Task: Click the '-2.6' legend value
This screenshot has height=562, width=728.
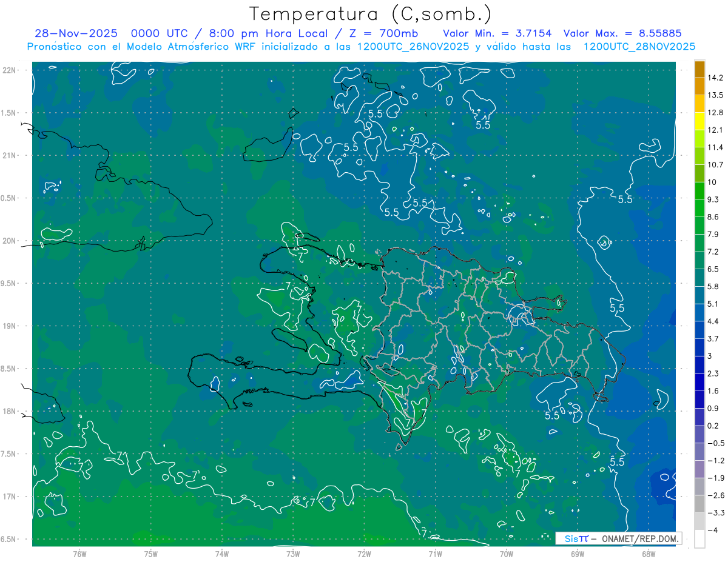Action: coord(716,495)
